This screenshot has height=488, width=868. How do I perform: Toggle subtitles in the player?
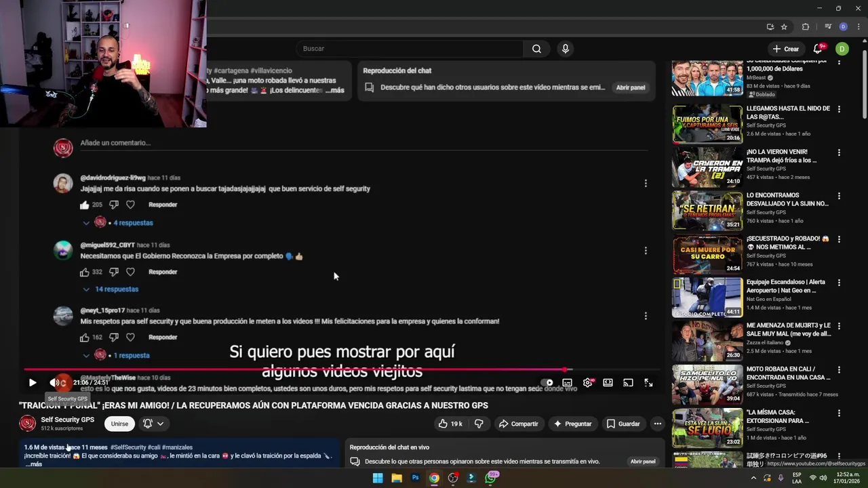[x=567, y=383]
